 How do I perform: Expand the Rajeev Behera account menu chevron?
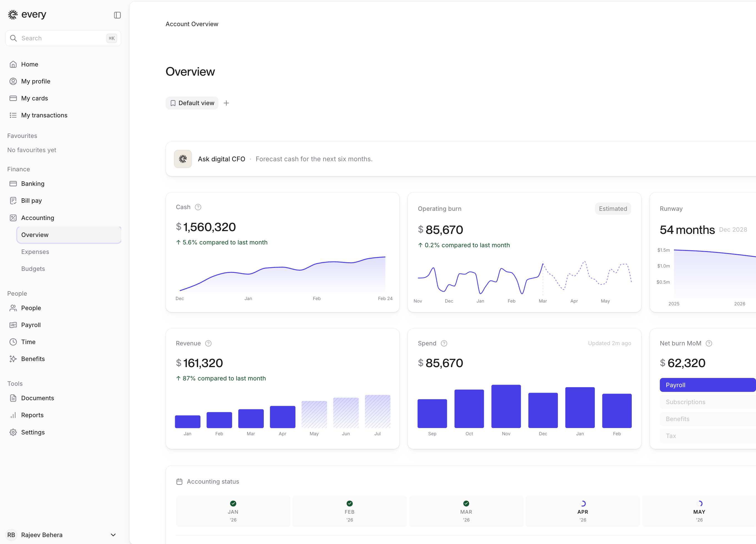[113, 535]
